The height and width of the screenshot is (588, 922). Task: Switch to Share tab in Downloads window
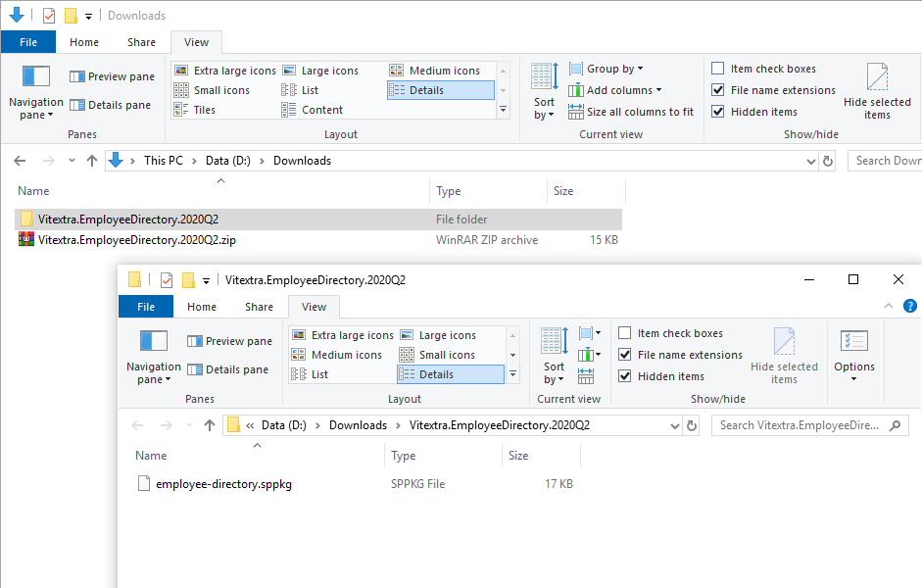tap(142, 42)
